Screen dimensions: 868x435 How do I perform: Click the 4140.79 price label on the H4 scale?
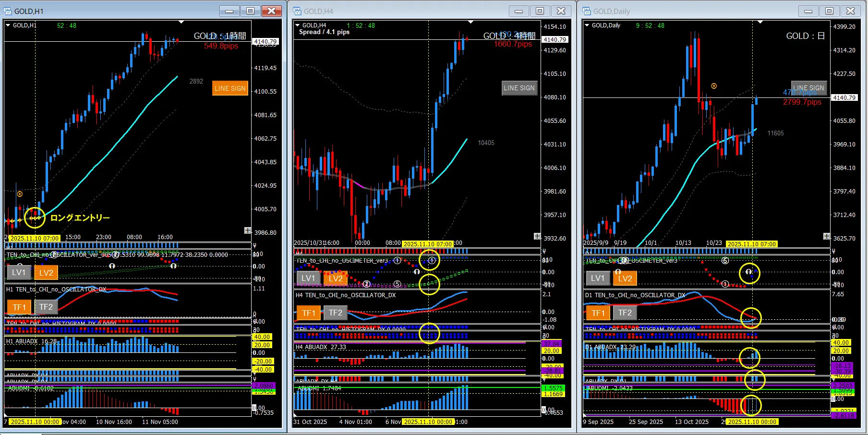555,40
